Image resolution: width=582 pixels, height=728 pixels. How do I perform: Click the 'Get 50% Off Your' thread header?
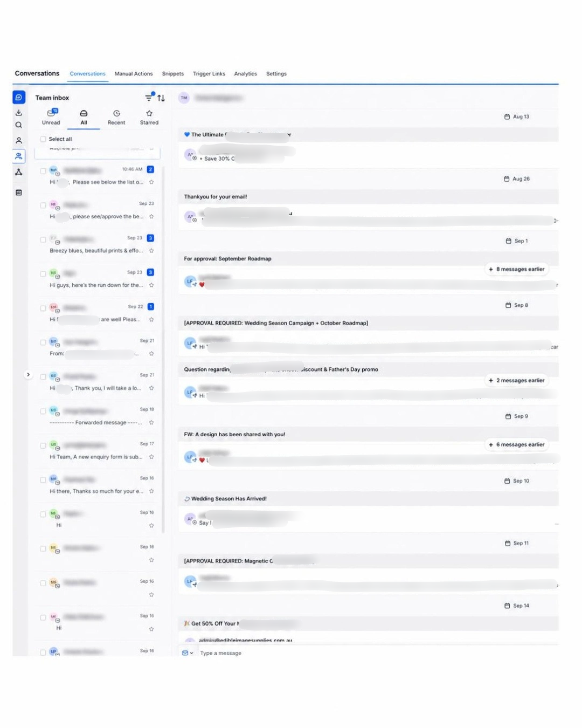[368, 623]
